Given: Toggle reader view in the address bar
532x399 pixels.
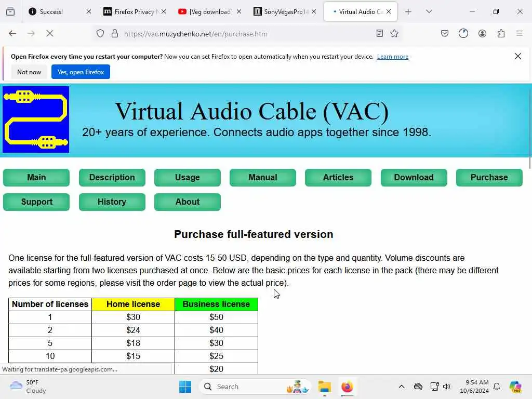Looking at the screenshot, I should pyautogui.click(x=380, y=33).
